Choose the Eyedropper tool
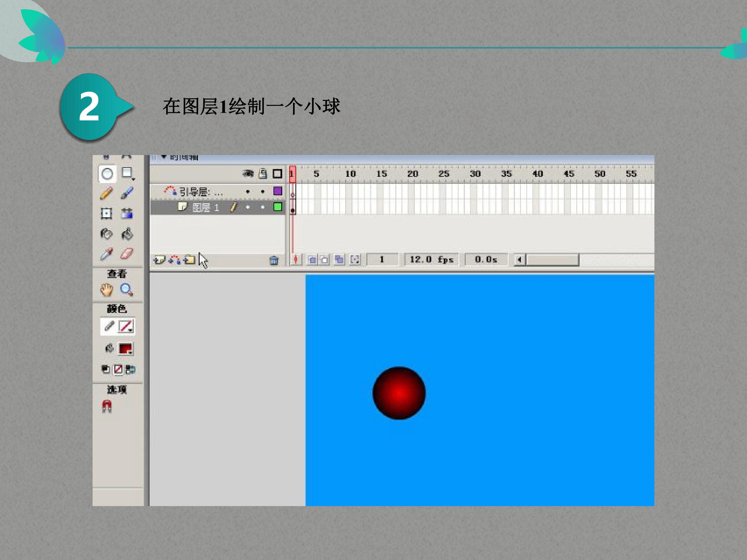The image size is (747, 560). (107, 254)
